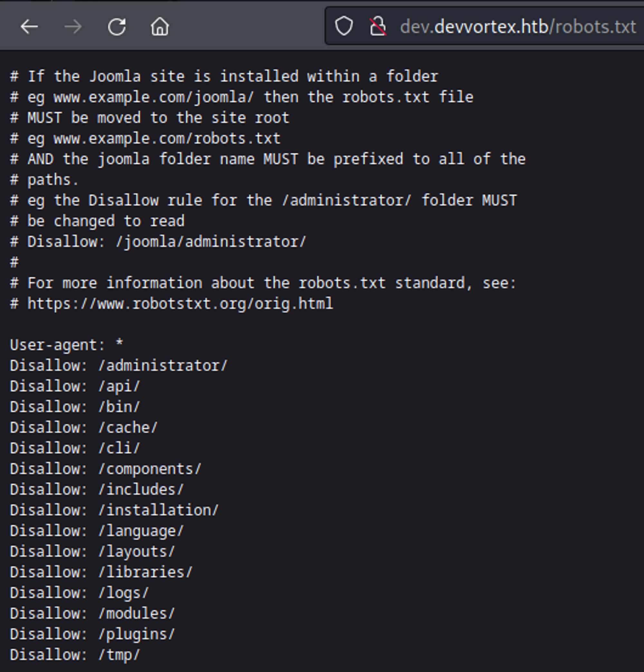
Task: Click the www.example.com/robots.txt comment text
Action: click(167, 138)
